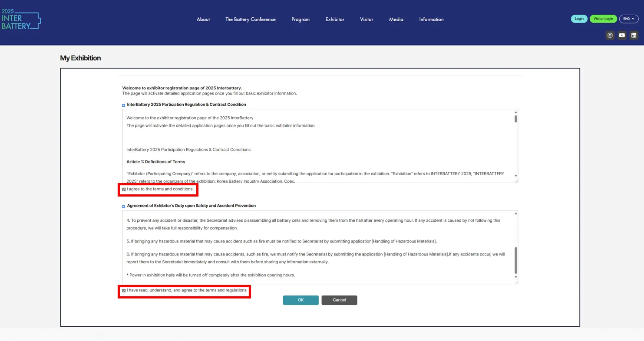Open the About menu
Viewport: 644px width, 341px height.
coord(203,20)
